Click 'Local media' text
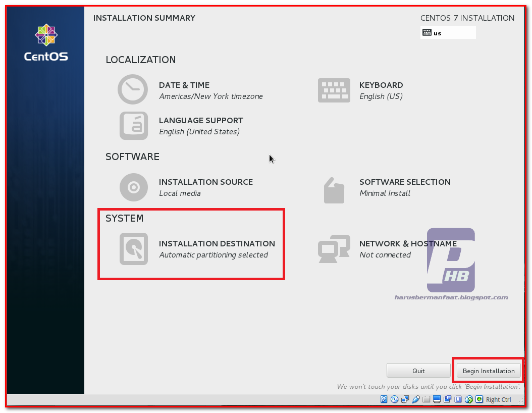This screenshot has height=413, width=532. (180, 193)
